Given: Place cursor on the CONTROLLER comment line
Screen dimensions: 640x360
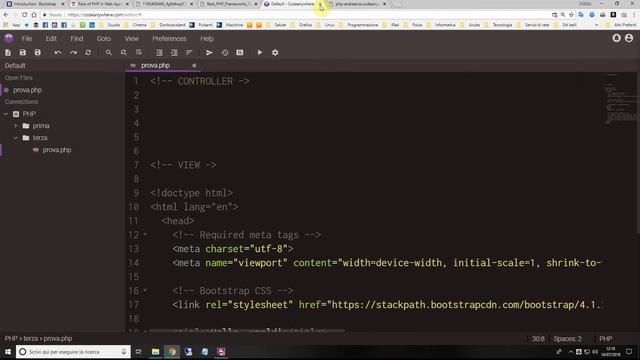Looking at the screenshot, I should 200,81.
